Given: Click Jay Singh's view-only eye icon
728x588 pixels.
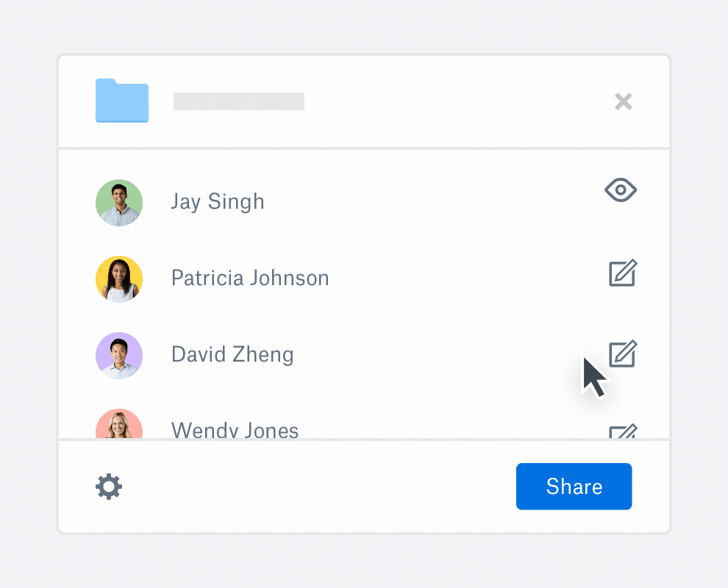Looking at the screenshot, I should tap(621, 190).
